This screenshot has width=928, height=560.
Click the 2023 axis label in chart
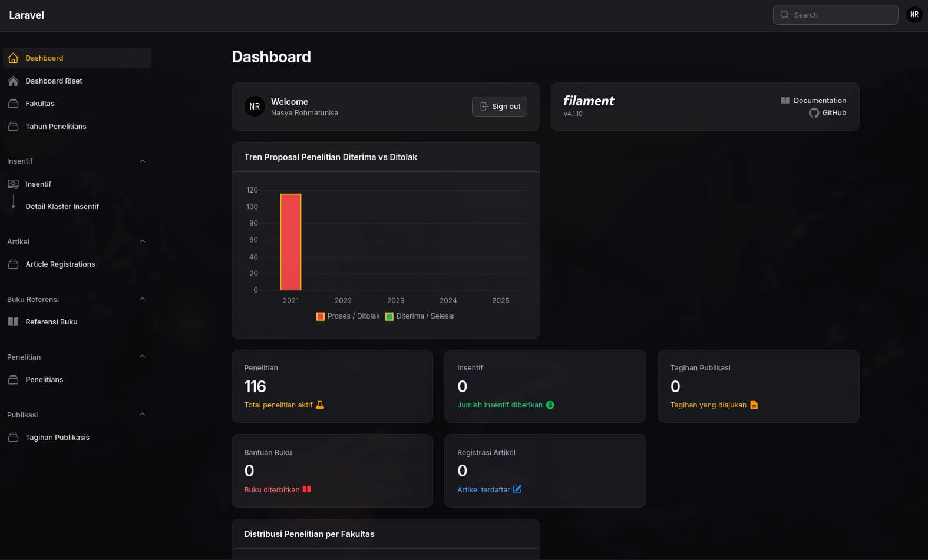point(395,300)
